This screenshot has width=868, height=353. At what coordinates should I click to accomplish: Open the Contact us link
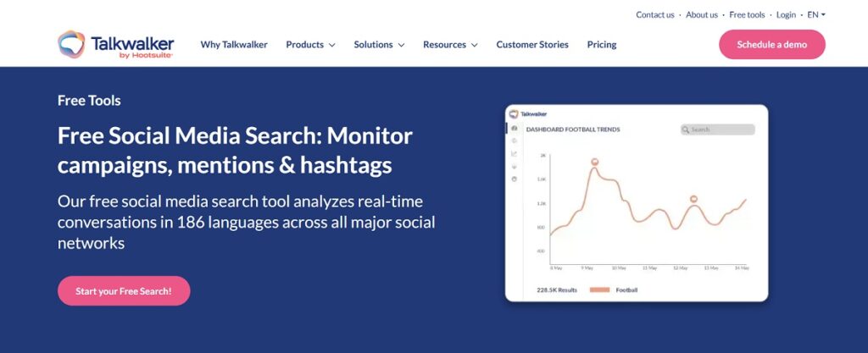click(655, 14)
